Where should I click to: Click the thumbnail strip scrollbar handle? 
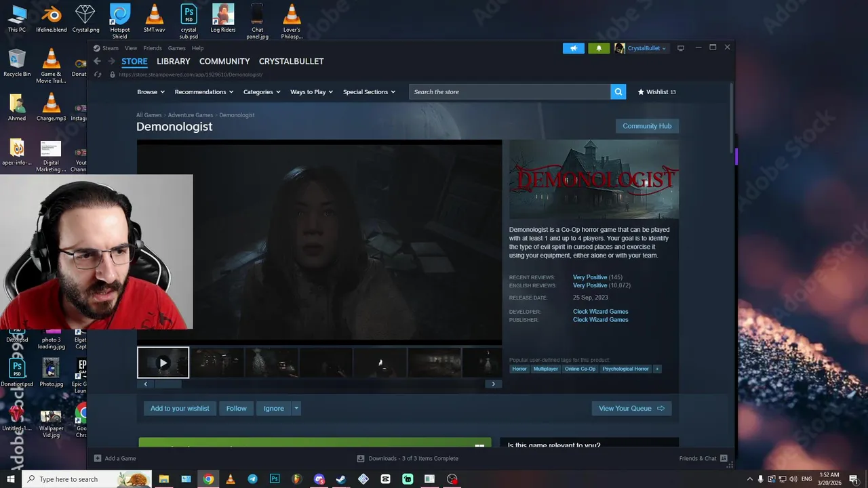click(167, 384)
